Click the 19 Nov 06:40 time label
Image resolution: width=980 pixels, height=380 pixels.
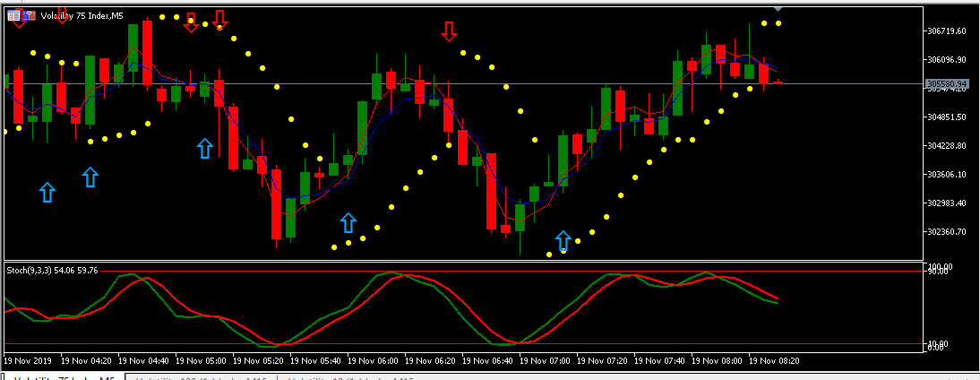[x=488, y=360]
